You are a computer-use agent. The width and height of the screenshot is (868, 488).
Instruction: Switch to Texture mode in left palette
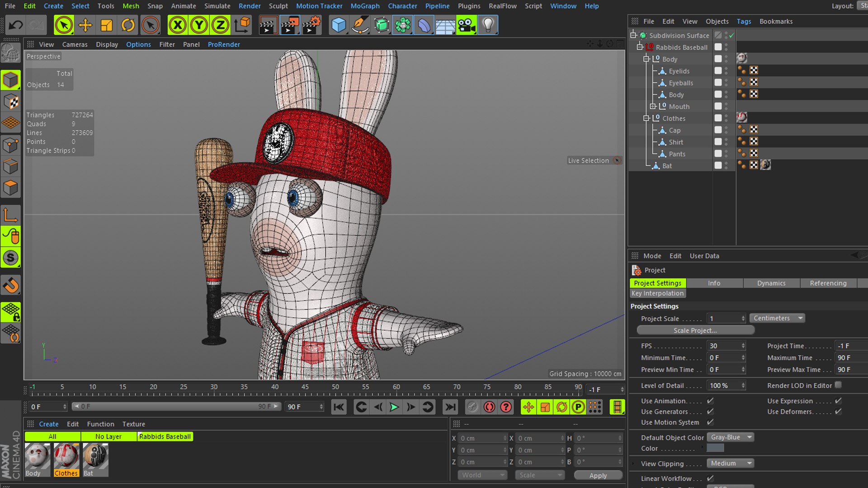11,102
